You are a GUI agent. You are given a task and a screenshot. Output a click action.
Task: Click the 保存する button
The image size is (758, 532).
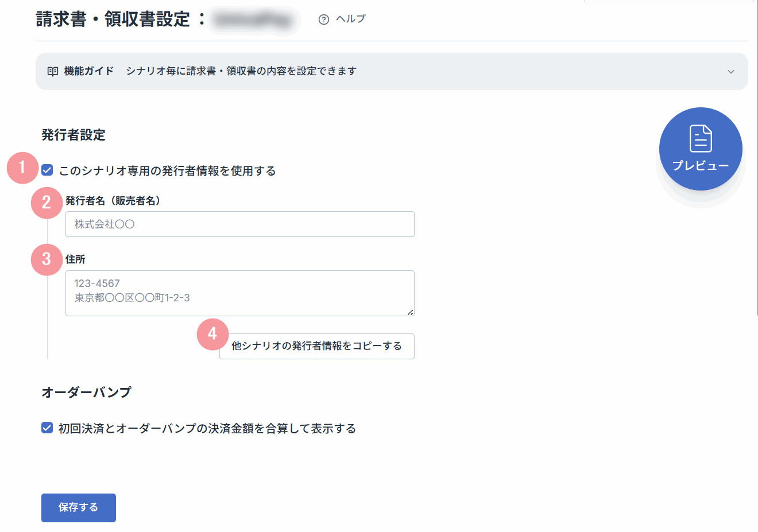[x=79, y=508]
